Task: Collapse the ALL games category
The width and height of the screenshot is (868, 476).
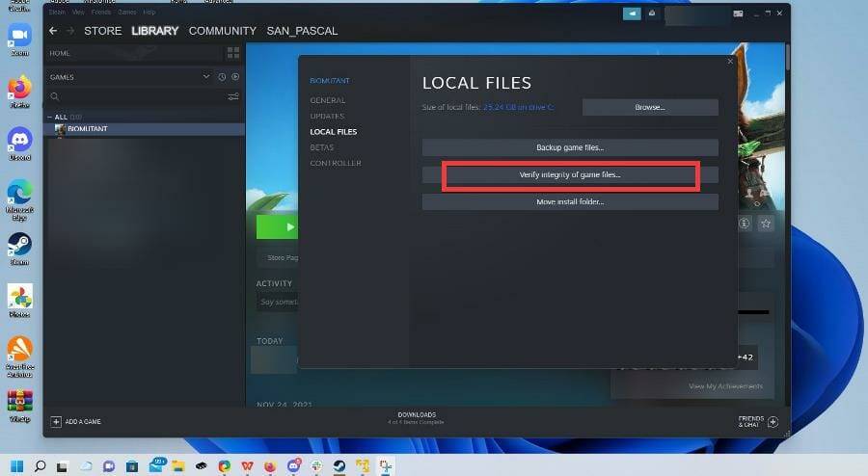Action: 50,118
